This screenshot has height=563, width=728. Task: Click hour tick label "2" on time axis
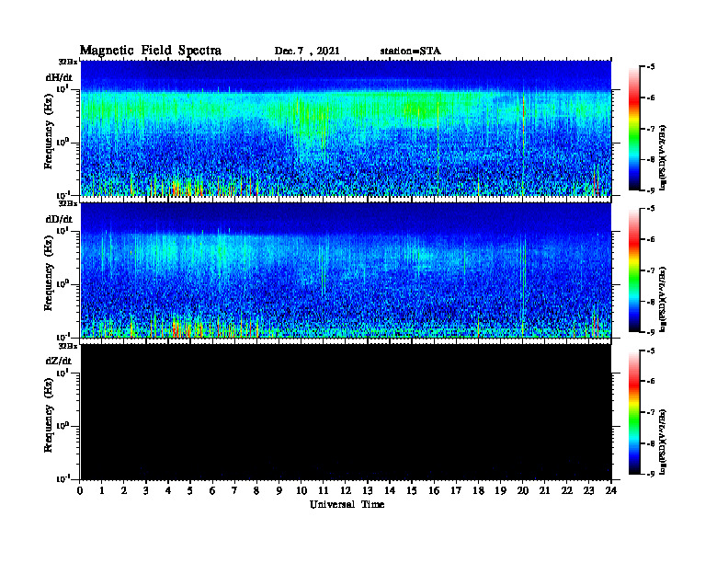coord(124,490)
